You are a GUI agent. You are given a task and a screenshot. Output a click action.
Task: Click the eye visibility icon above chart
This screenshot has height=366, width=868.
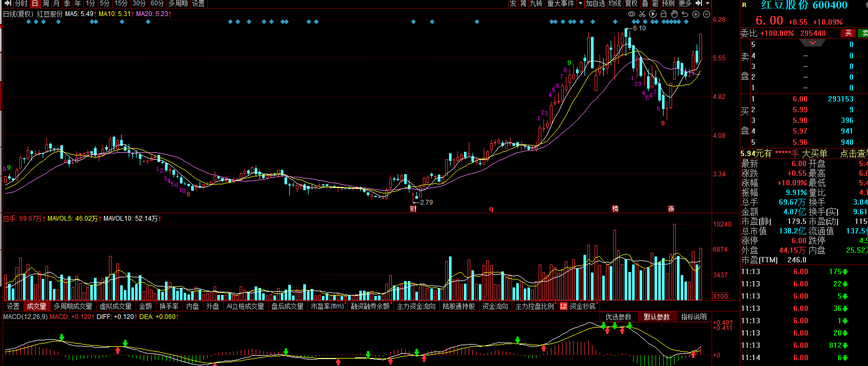click(x=632, y=14)
